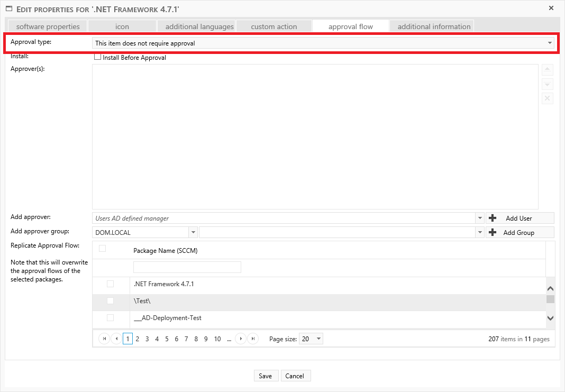Jump to last page of package list
This screenshot has height=392, width=565.
point(253,339)
